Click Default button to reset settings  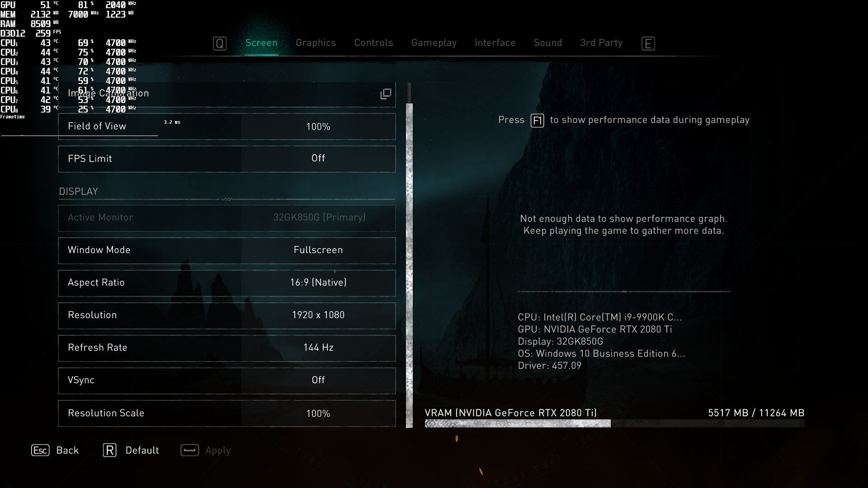[131, 450]
